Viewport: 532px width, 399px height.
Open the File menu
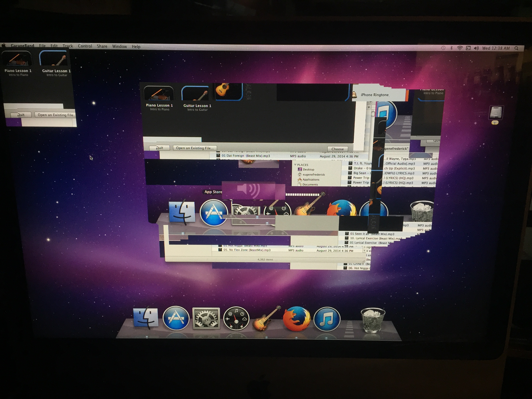(x=42, y=46)
